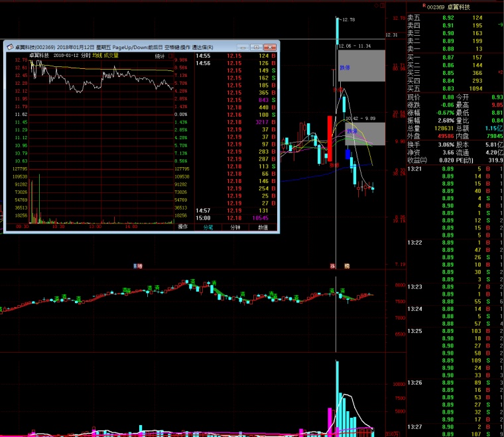This screenshot has height=437, width=504.
Task: Click the 15:00 closing tick of 10545
Action: point(236,218)
